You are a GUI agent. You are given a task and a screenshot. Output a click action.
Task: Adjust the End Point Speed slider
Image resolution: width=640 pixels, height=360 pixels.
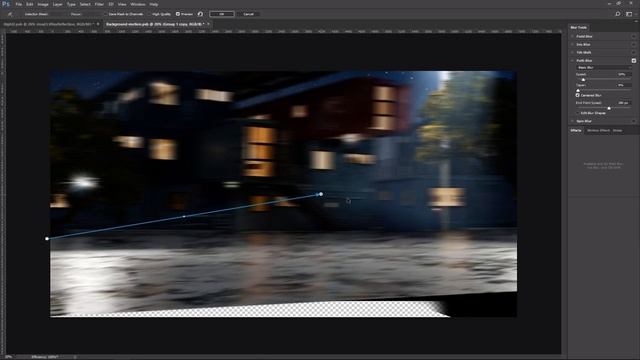[x=609, y=108]
